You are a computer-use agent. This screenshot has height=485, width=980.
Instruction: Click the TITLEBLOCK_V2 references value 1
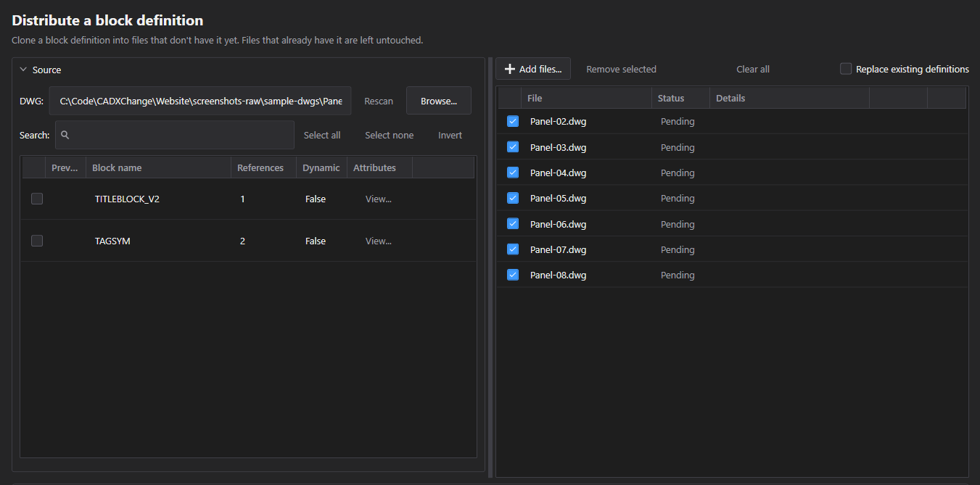[242, 199]
